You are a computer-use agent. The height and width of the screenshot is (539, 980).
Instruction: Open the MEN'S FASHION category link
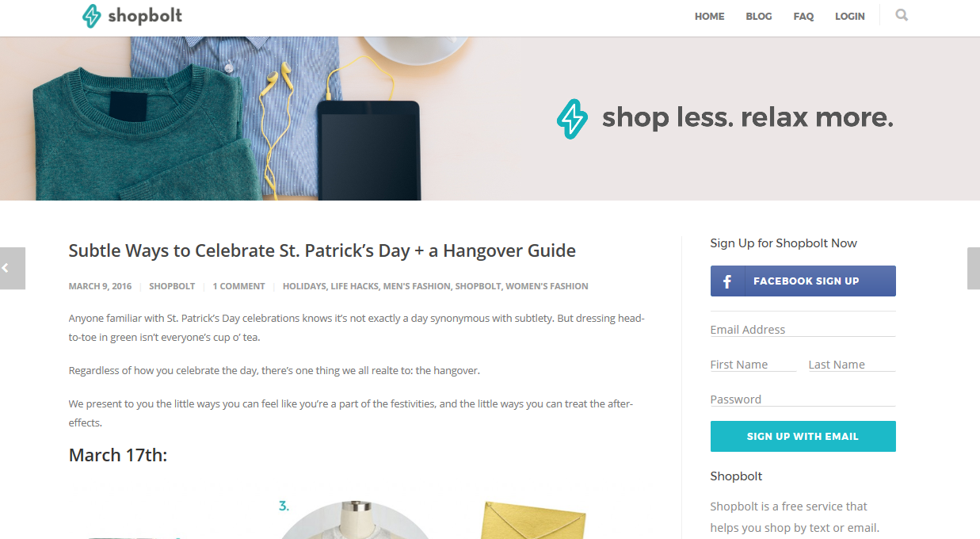(x=417, y=286)
